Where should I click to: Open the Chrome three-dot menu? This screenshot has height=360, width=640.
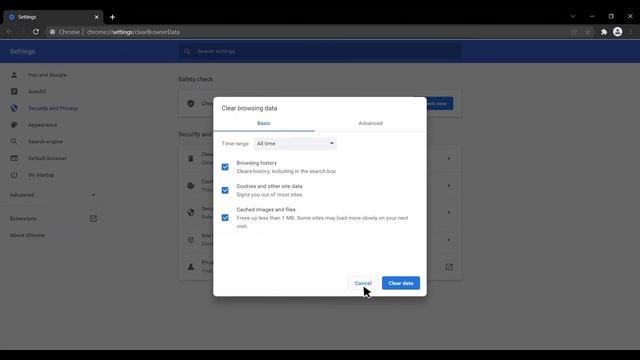pos(631,32)
